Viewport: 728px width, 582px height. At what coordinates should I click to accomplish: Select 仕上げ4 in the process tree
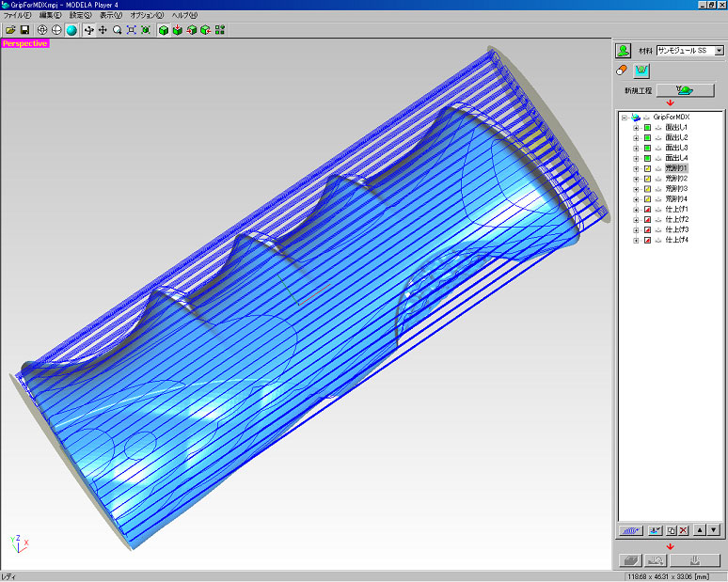677,241
